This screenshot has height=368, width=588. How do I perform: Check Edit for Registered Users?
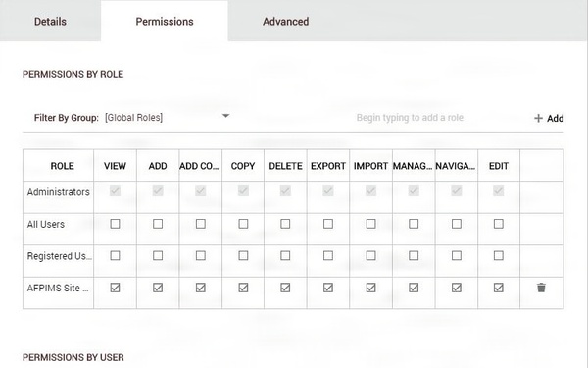point(499,256)
